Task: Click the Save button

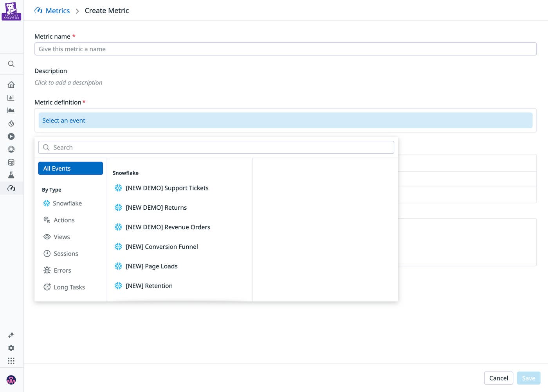Action: [528, 378]
